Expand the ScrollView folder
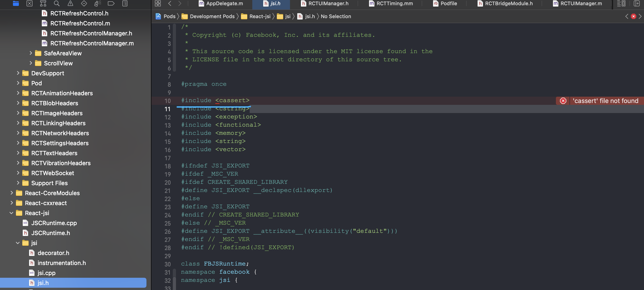 pos(31,63)
